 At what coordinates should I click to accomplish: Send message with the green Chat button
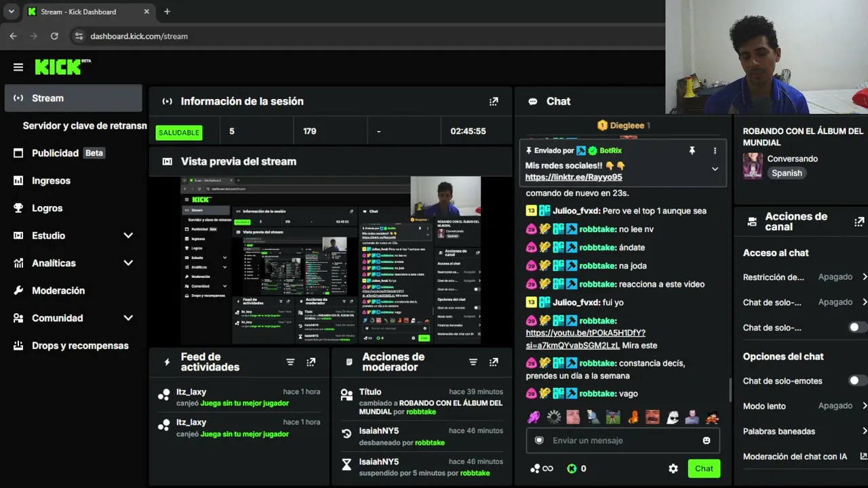coord(704,468)
